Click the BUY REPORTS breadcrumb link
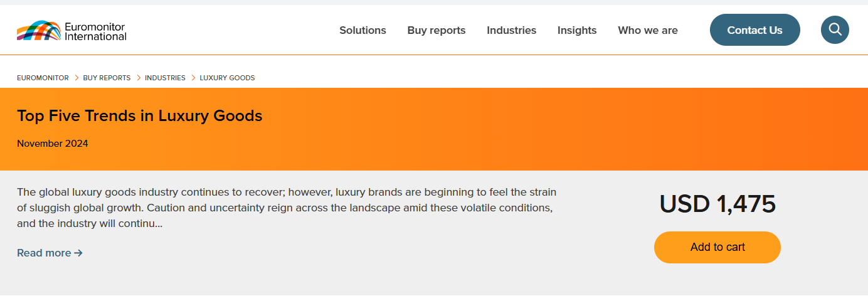Image resolution: width=868 pixels, height=296 pixels. (x=107, y=78)
